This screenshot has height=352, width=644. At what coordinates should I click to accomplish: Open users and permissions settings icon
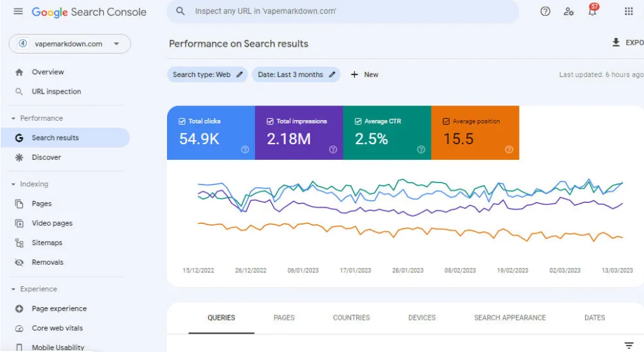coord(569,11)
